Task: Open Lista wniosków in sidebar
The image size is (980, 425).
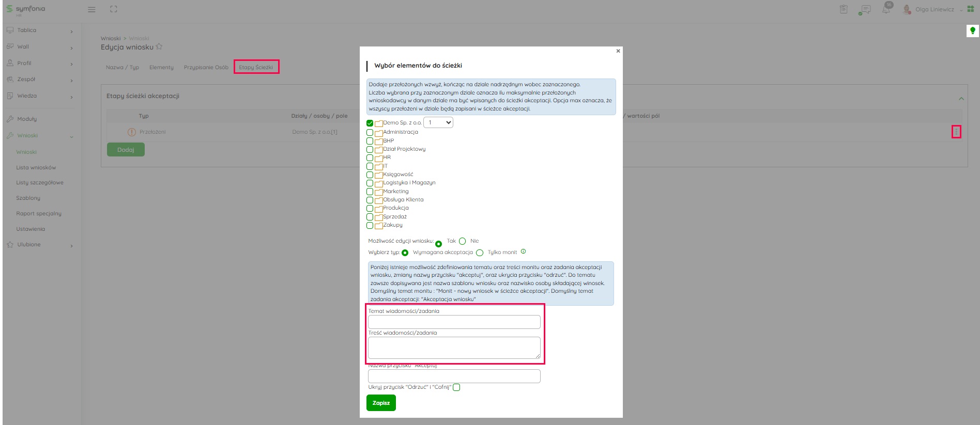Action: 36,168
